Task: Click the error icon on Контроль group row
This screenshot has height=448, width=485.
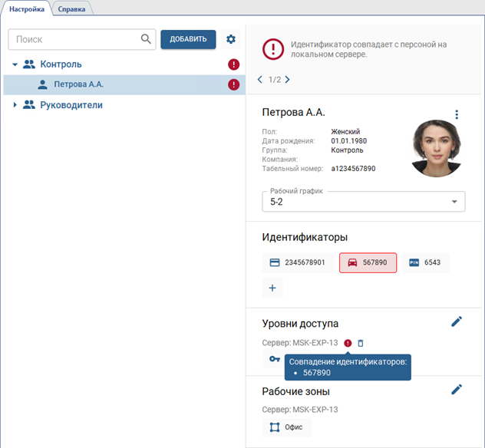Action: (x=234, y=64)
